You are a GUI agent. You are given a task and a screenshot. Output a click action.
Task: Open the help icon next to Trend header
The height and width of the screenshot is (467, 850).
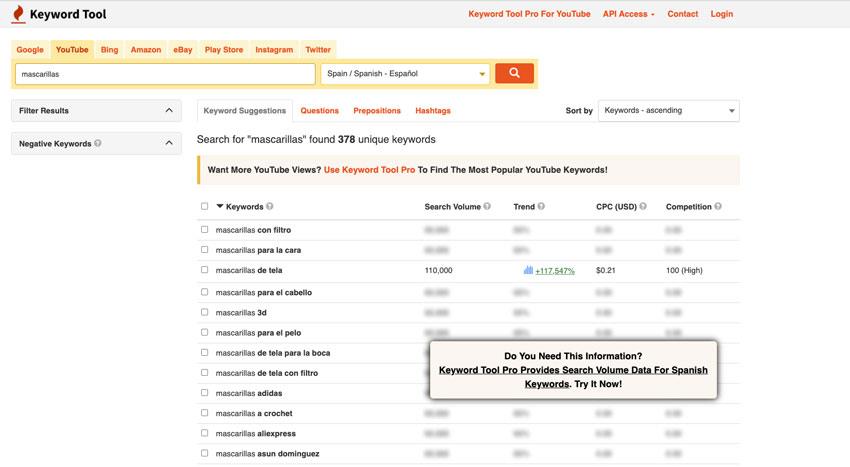click(541, 206)
